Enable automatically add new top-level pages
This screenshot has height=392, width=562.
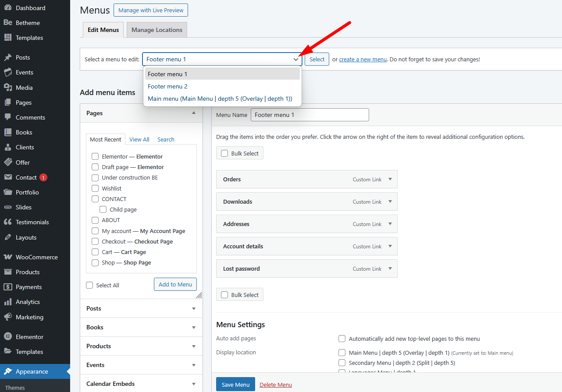342,339
